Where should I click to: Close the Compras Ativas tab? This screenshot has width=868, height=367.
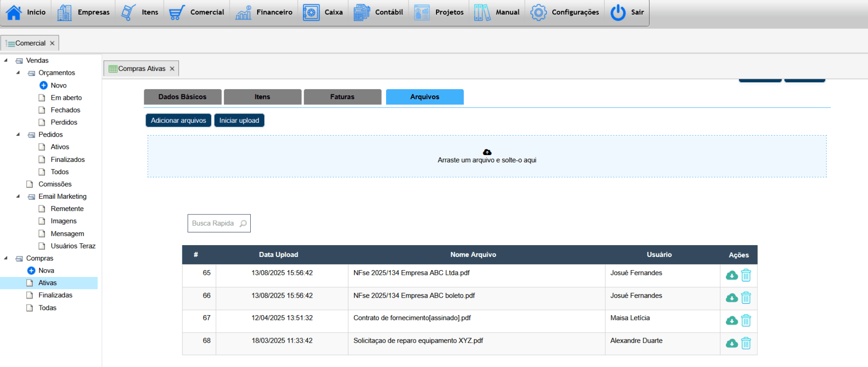click(172, 69)
